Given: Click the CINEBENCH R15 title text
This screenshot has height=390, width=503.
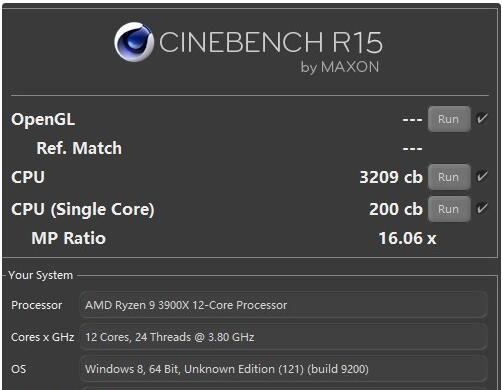Looking at the screenshot, I should click(271, 43).
